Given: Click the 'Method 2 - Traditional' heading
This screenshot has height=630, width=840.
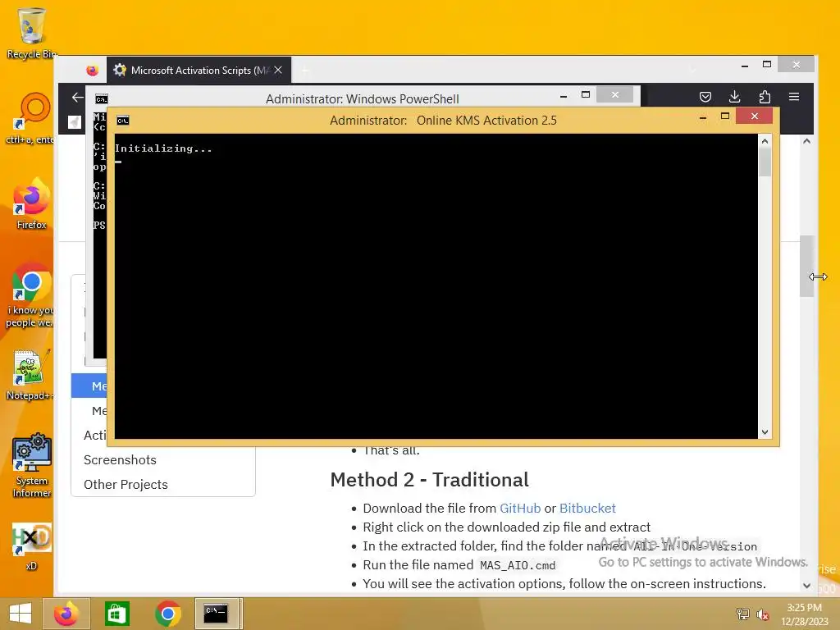Looking at the screenshot, I should click(430, 480).
